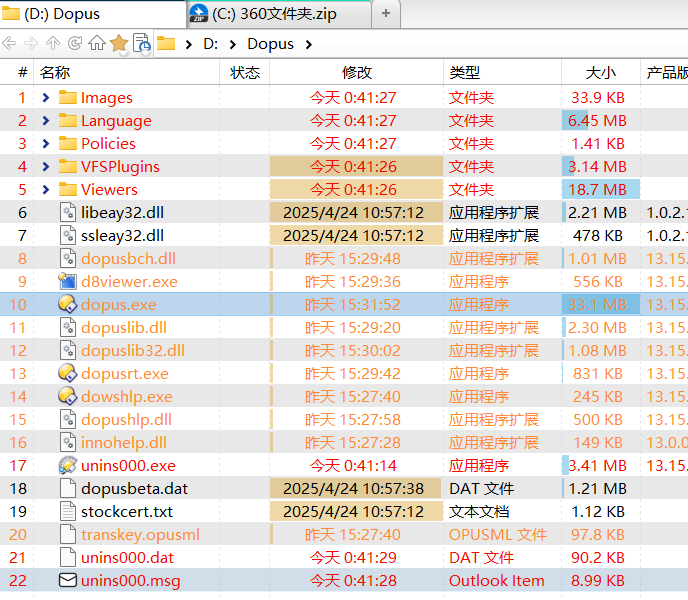Screen dimensions: 688x600
Task: Select the VFSPlugins folder name
Action: tap(120, 167)
